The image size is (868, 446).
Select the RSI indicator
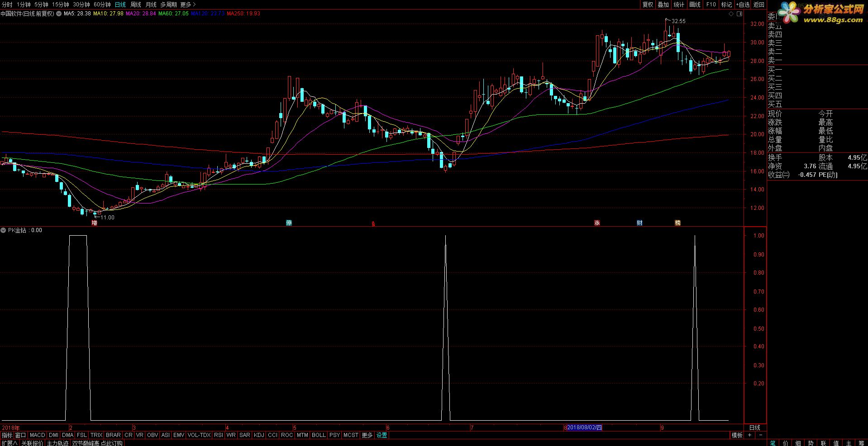[x=219, y=435]
